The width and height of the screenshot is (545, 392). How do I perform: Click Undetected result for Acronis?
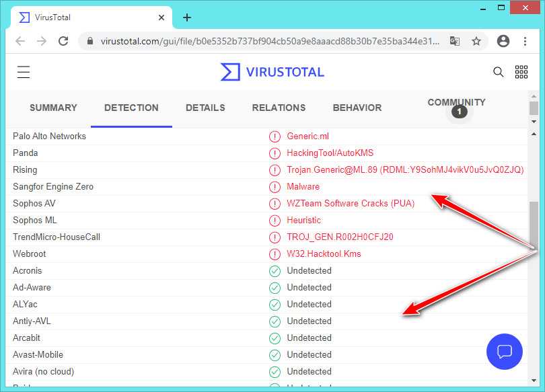click(x=309, y=270)
